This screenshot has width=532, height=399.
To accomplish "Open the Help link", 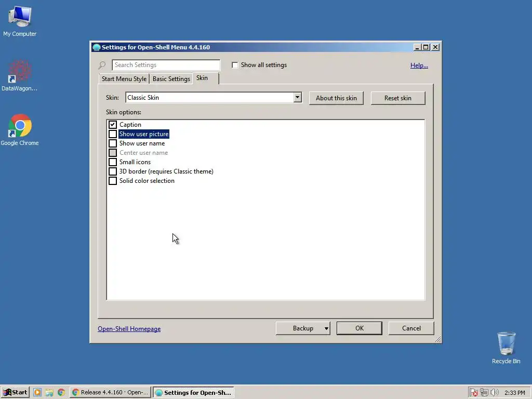I will point(419,65).
